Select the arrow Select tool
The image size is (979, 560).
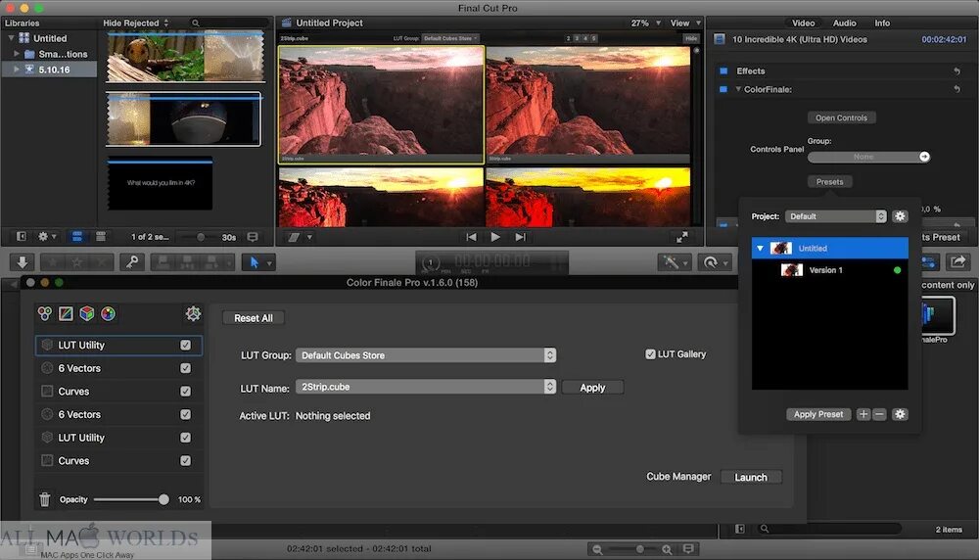[x=254, y=262]
